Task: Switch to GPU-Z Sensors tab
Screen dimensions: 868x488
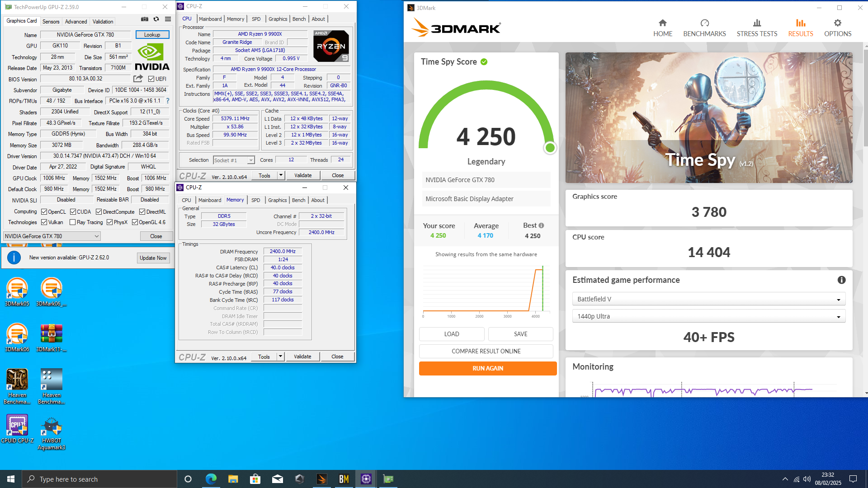Action: [51, 22]
